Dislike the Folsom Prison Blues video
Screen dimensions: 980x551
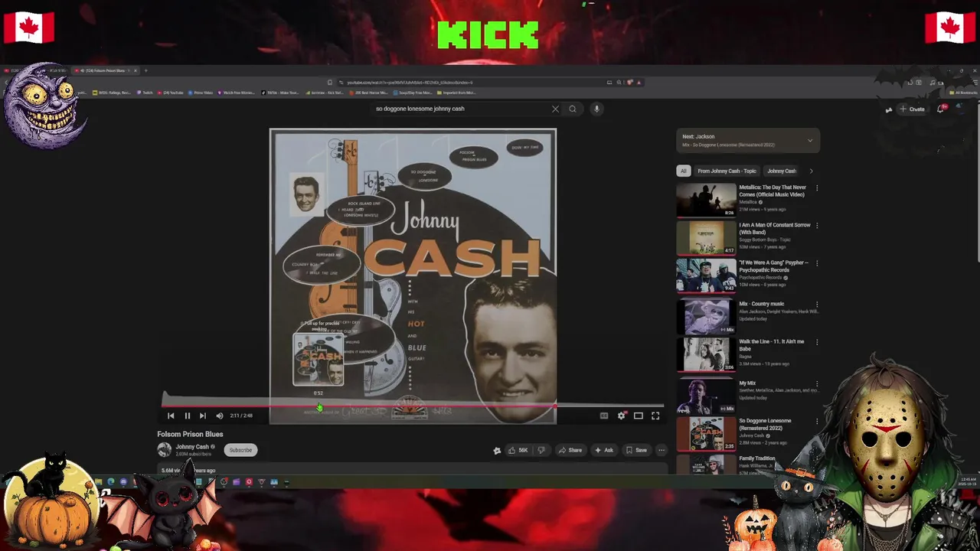tap(541, 450)
